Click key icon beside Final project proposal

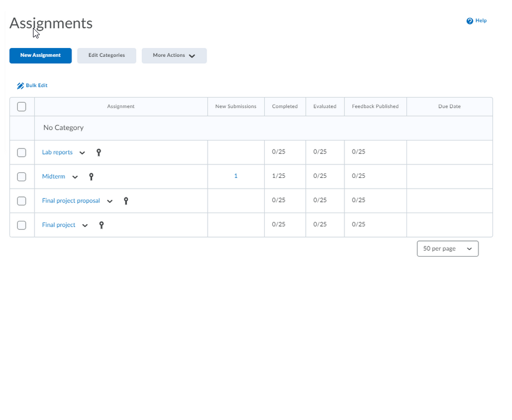126,201
